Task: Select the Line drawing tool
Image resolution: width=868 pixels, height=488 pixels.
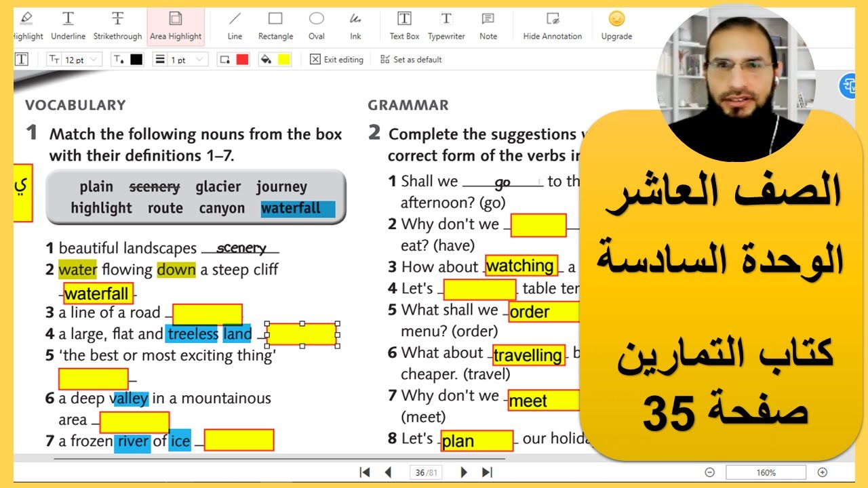Action: 235,26
